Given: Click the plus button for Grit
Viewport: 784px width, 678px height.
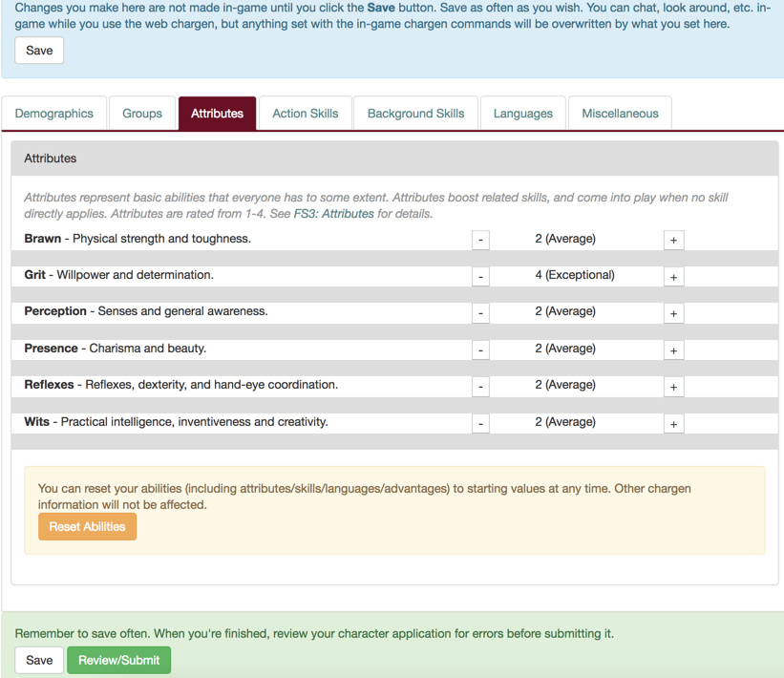Looking at the screenshot, I should 673,277.
